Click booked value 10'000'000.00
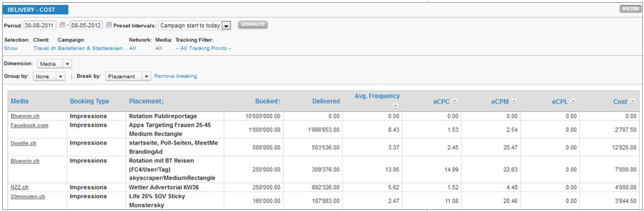This screenshot has height=211, width=644. tap(262, 116)
